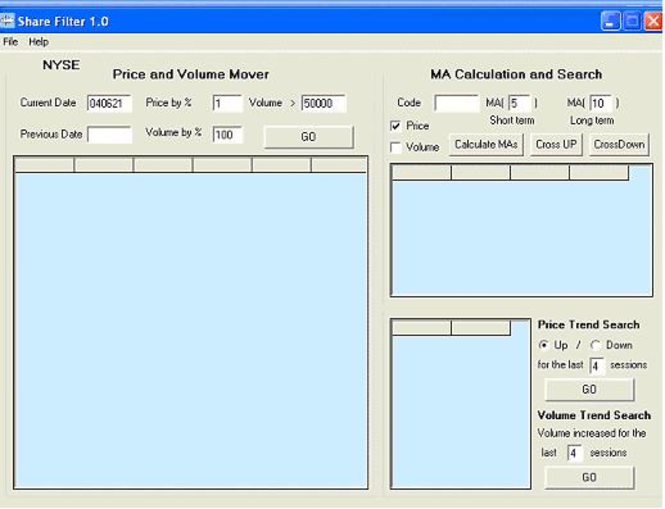Select the Up radio button

coord(544,345)
